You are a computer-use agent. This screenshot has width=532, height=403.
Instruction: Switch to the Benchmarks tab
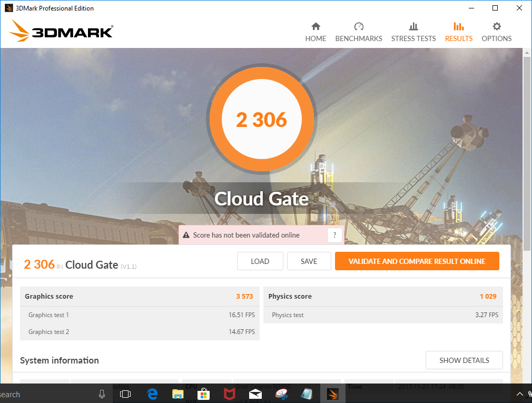(359, 32)
